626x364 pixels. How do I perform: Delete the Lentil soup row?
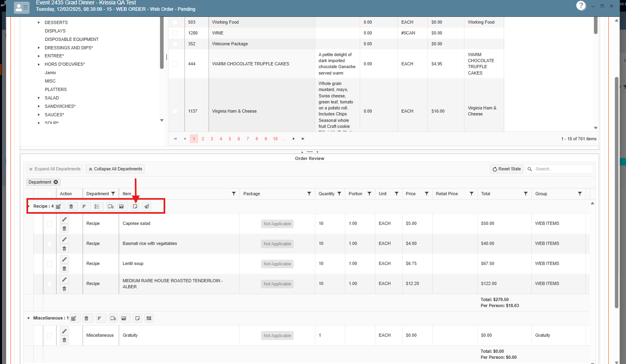(x=64, y=269)
